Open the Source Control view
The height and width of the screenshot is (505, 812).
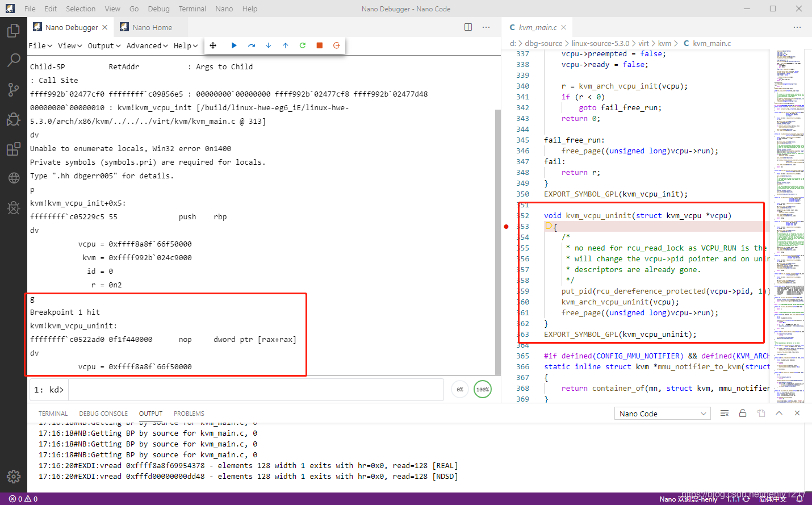click(x=14, y=89)
